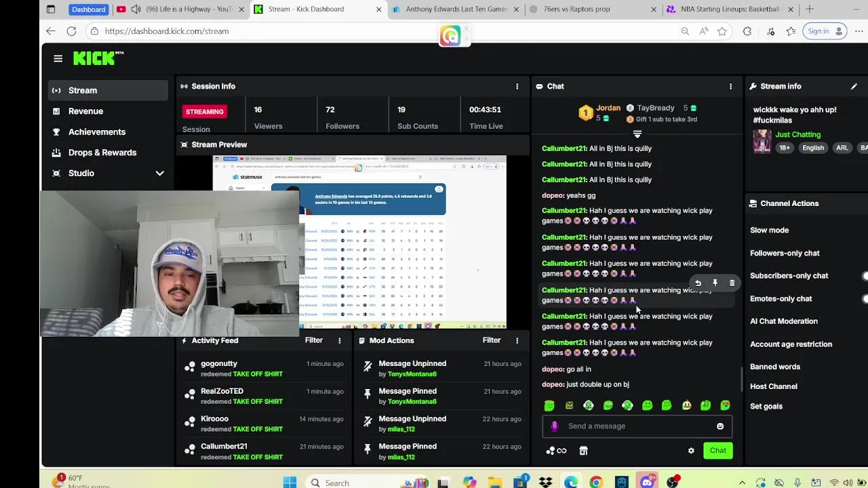
Task: Click RealZooTED in Activity Feed
Action: [222, 391]
